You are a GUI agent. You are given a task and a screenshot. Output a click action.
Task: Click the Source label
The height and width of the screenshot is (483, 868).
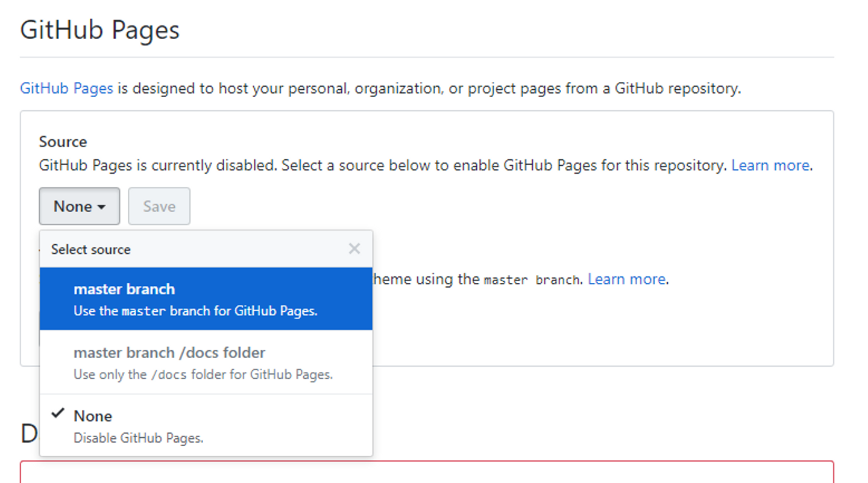tap(63, 142)
